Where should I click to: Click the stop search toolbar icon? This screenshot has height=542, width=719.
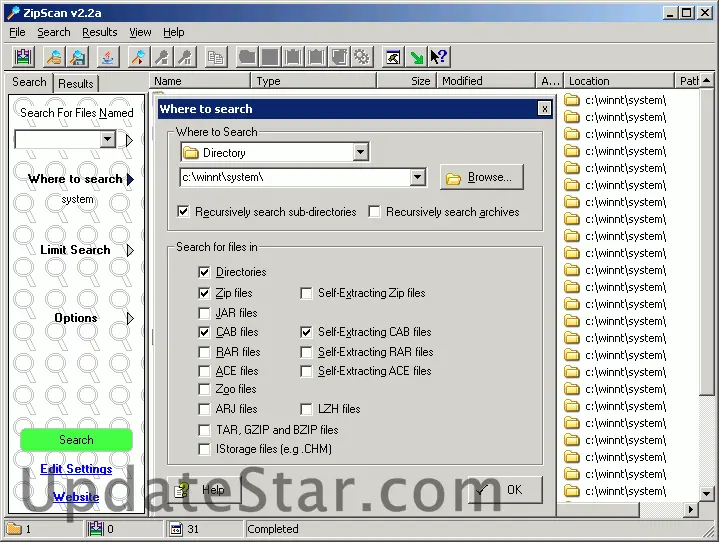click(x=162, y=57)
